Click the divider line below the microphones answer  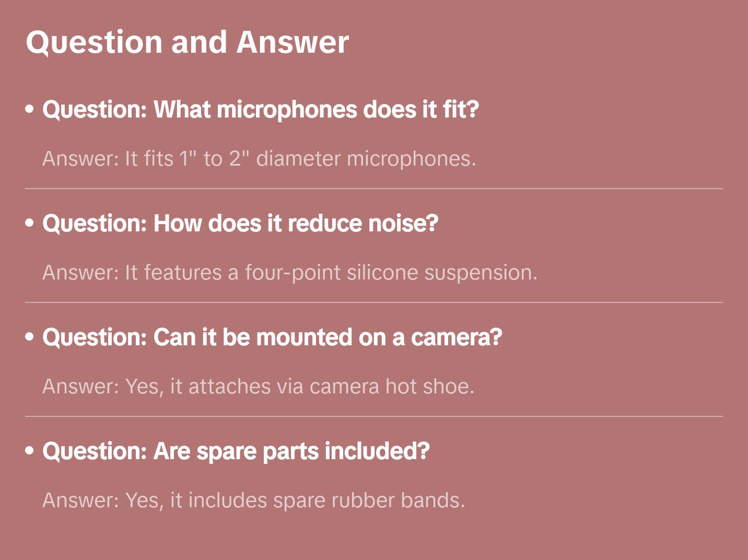pos(374,189)
